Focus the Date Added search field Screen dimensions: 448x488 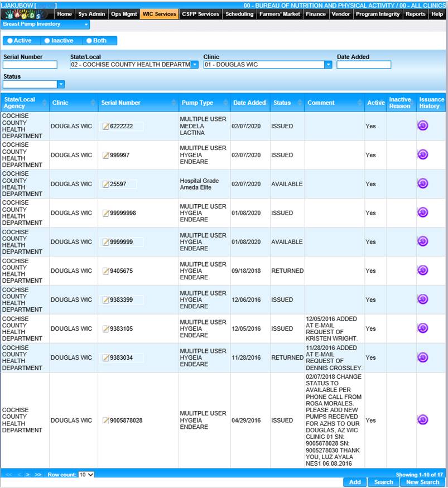click(x=364, y=65)
